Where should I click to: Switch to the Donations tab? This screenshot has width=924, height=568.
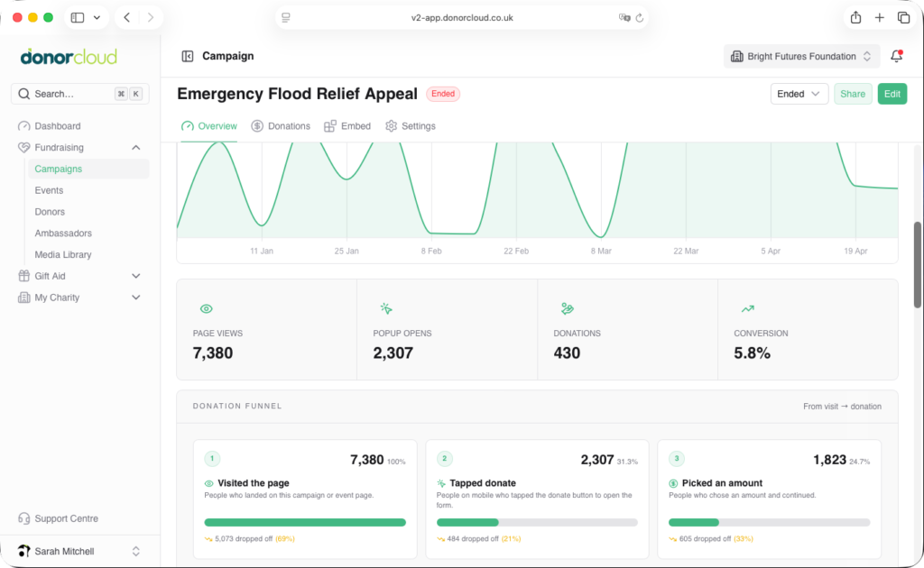[281, 126]
